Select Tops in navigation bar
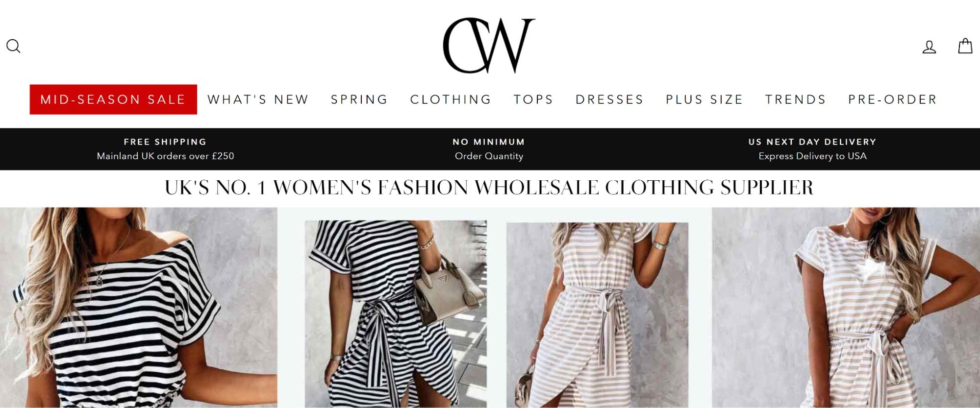980x408 pixels. (533, 99)
